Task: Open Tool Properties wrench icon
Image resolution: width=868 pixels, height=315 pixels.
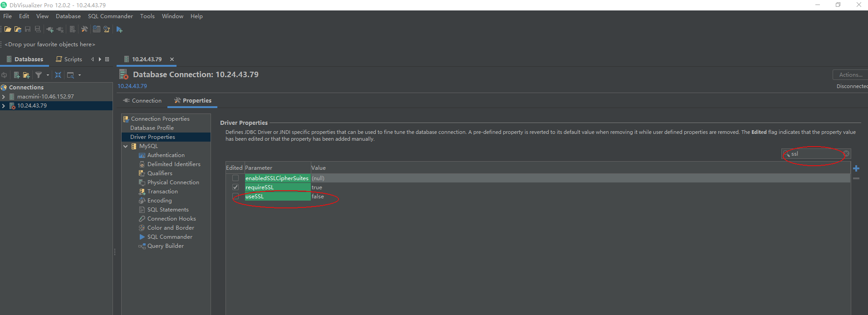Action: click(x=84, y=29)
